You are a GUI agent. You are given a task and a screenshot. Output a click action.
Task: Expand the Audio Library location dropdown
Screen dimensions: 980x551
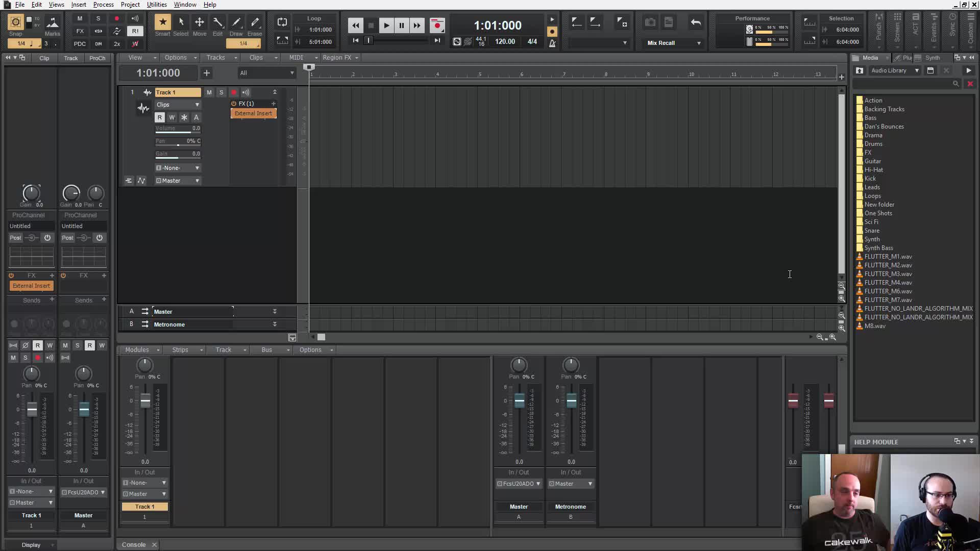point(917,70)
